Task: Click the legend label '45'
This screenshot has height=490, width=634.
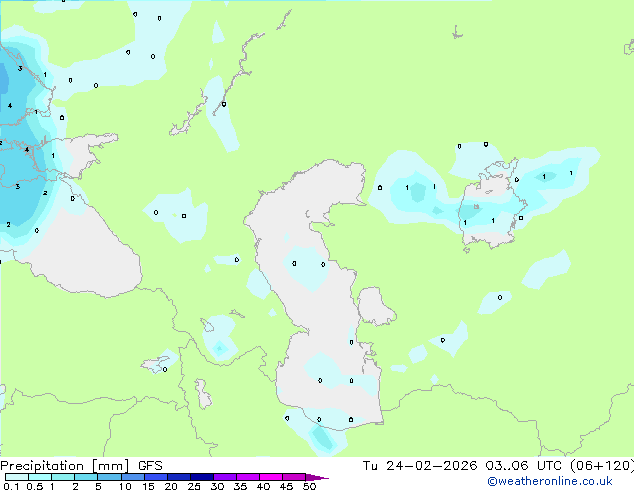Action: 286,486
